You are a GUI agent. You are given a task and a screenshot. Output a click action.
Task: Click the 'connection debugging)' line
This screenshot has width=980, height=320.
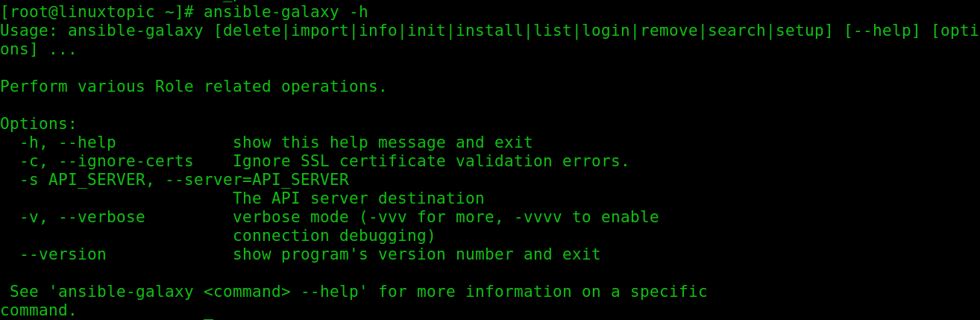click(334, 236)
